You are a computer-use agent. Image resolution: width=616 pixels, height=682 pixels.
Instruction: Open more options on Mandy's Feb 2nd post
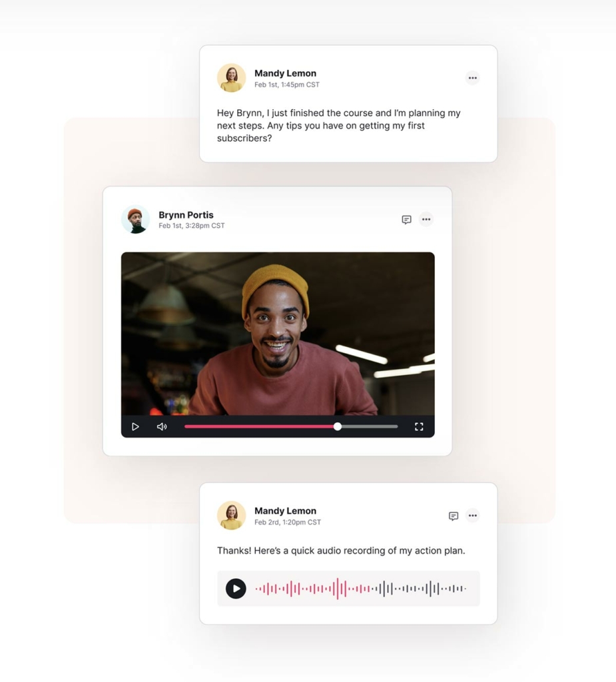472,515
